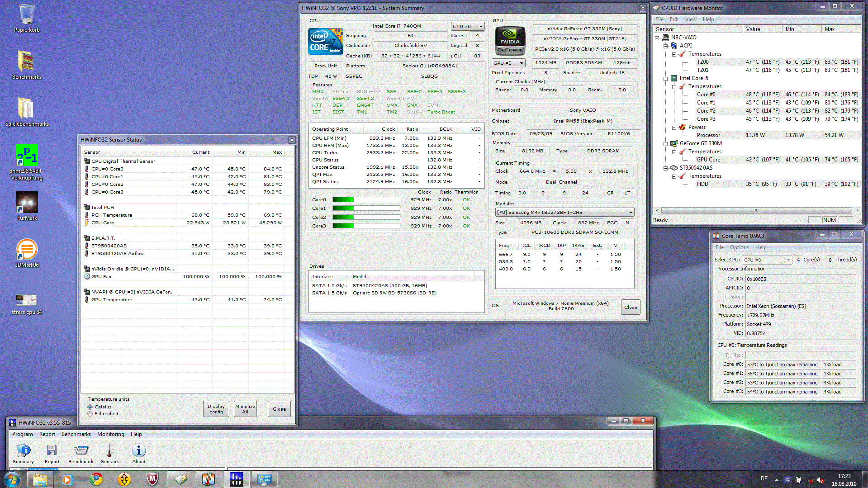This screenshot has width=868, height=488.
Task: Open Select CPU dropdown in Core Temp
Action: 767,260
